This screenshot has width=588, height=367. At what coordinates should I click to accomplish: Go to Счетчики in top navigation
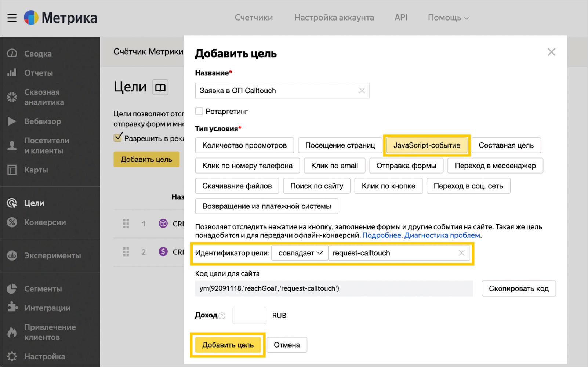[254, 18]
